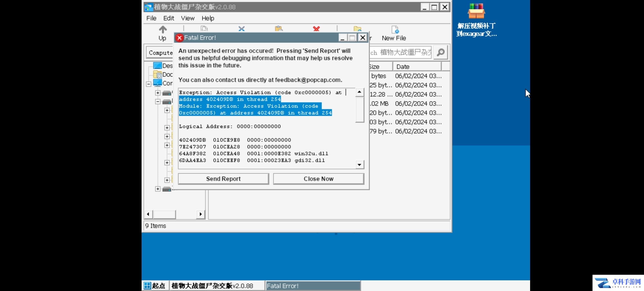Click the Send Report button
This screenshot has width=644, height=291.
click(x=223, y=179)
